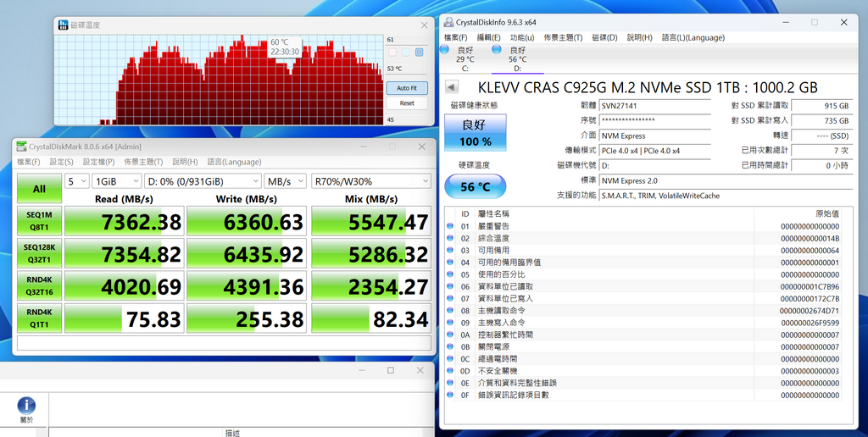
Task: Click the status orb for 0B 關閉電源
Action: pyautogui.click(x=450, y=347)
